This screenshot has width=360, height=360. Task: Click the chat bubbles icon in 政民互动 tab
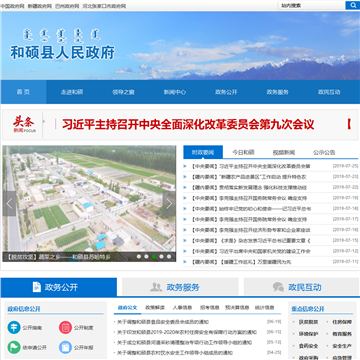(278, 287)
